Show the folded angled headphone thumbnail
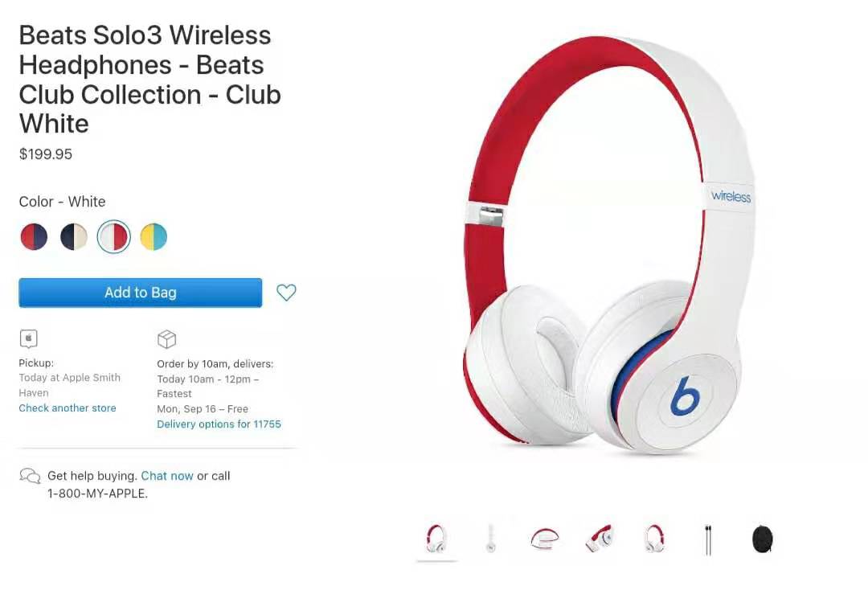This screenshot has height=590, width=868. [600, 539]
